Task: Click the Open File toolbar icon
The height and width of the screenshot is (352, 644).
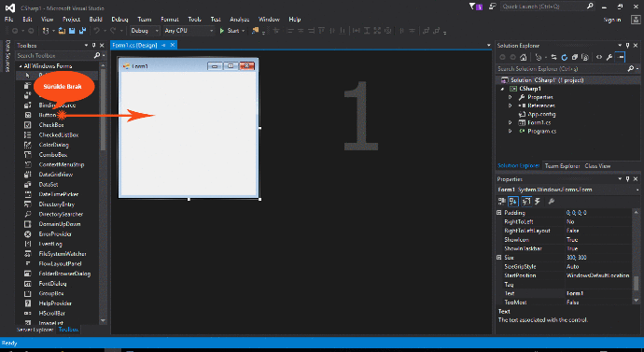Action: 62,31
